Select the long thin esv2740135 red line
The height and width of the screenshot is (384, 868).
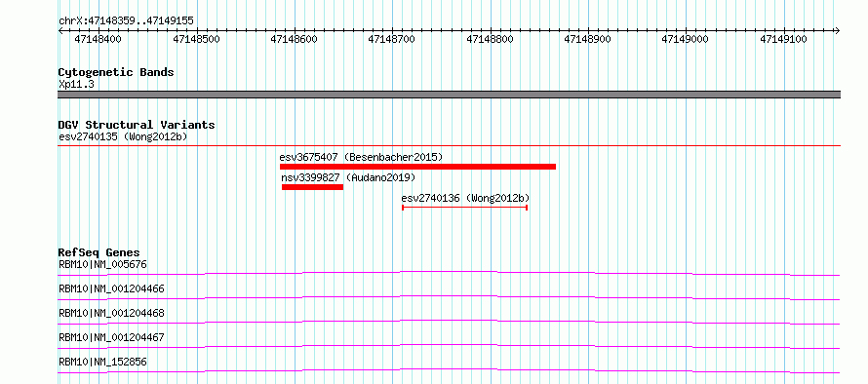(x=449, y=146)
